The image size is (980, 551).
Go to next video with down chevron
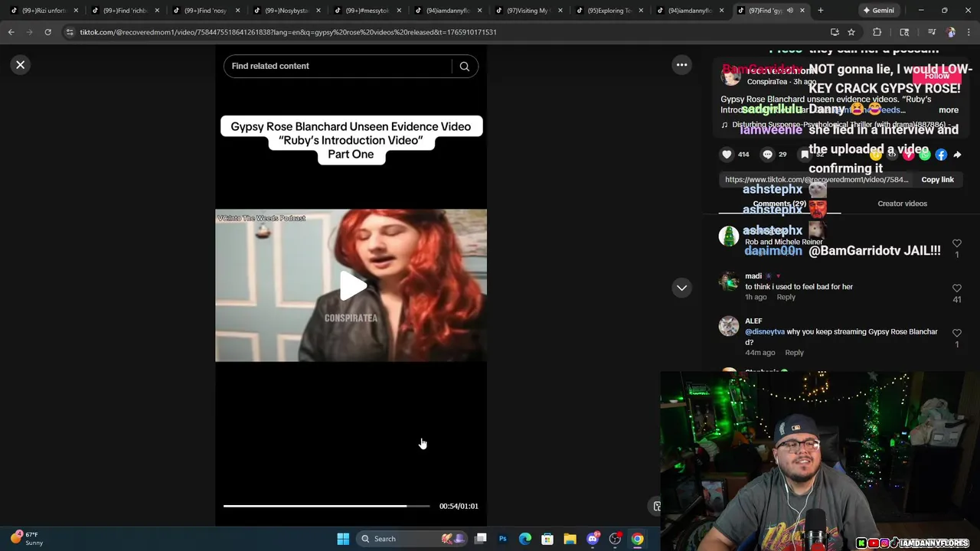(x=681, y=288)
